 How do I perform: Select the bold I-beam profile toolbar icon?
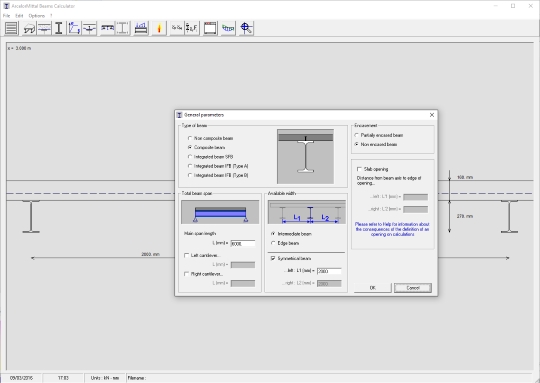59,28
